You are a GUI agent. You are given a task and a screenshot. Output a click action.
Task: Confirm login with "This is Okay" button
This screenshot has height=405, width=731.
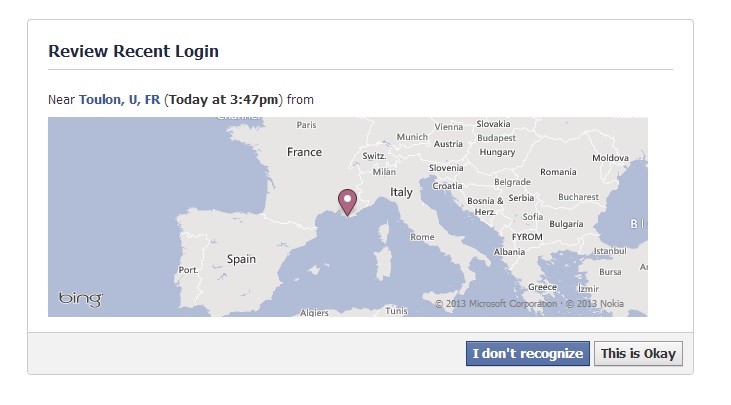pyautogui.click(x=638, y=354)
